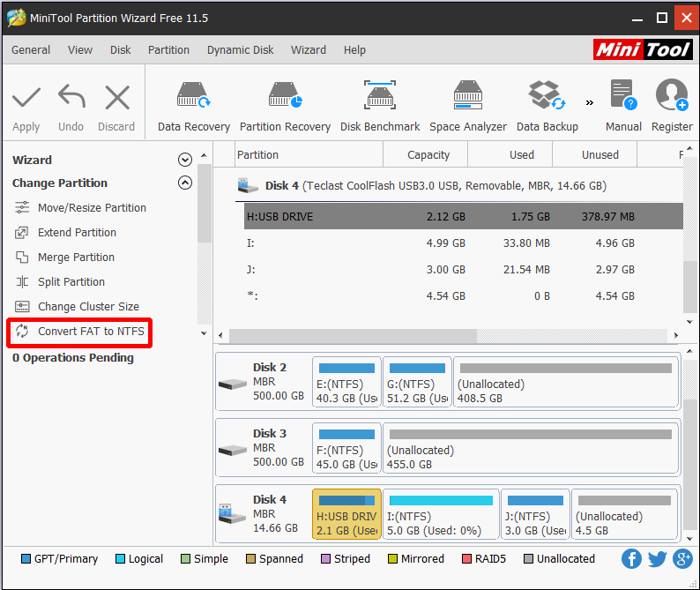
Task: Select Disk 2 drive icon in disk map
Action: (233, 385)
